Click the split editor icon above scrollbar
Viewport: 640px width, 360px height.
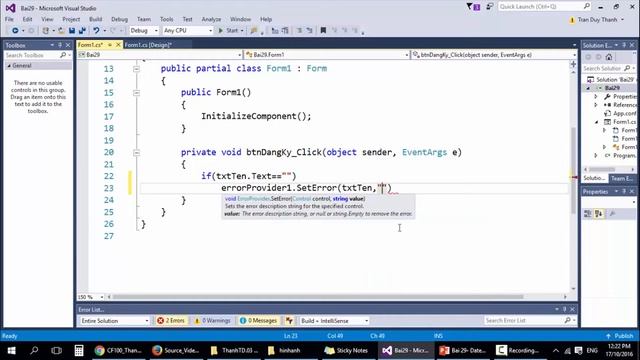click(x=573, y=64)
